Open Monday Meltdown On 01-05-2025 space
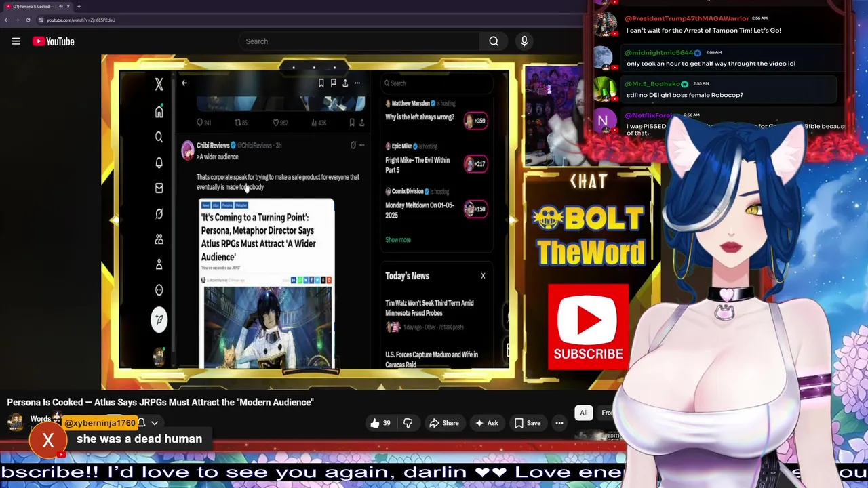Image resolution: width=868 pixels, height=488 pixels. (x=420, y=210)
